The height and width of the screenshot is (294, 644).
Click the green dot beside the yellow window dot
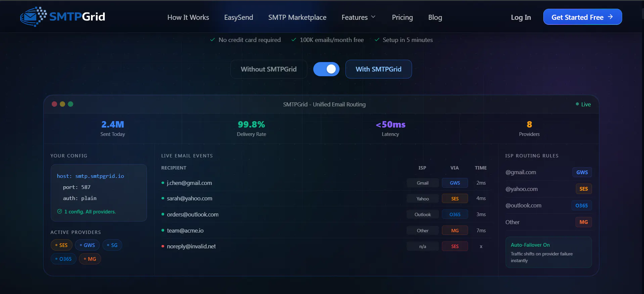(71, 104)
